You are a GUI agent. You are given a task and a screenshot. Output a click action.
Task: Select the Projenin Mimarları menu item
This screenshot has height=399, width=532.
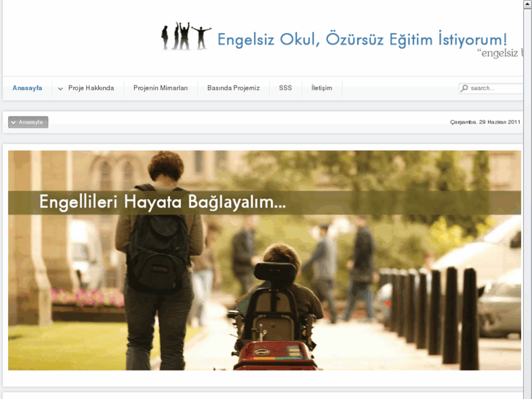click(160, 88)
